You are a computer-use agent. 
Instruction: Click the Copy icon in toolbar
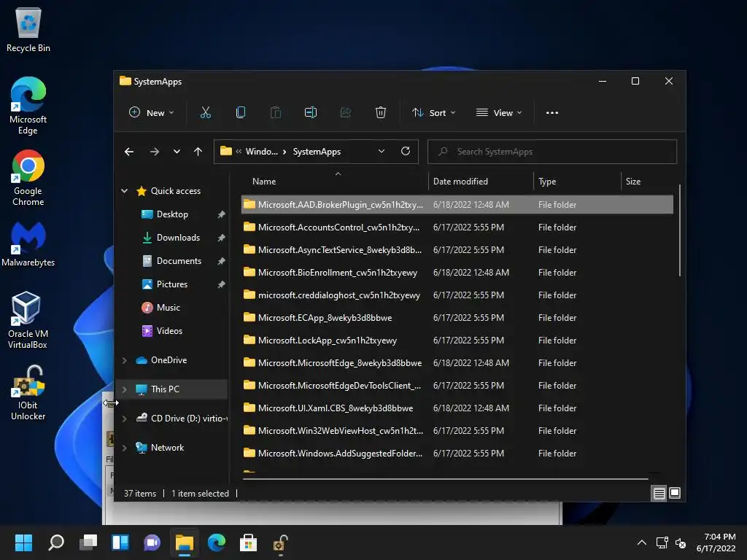[241, 113]
